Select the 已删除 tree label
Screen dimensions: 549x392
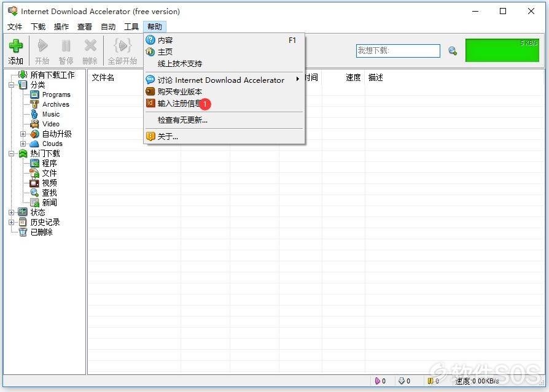(41, 232)
